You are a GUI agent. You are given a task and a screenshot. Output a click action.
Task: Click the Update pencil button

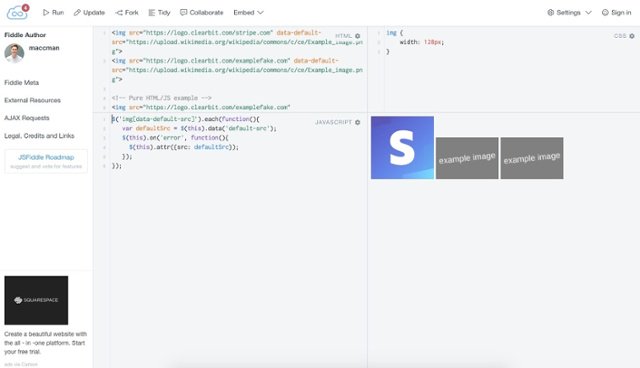[89, 13]
